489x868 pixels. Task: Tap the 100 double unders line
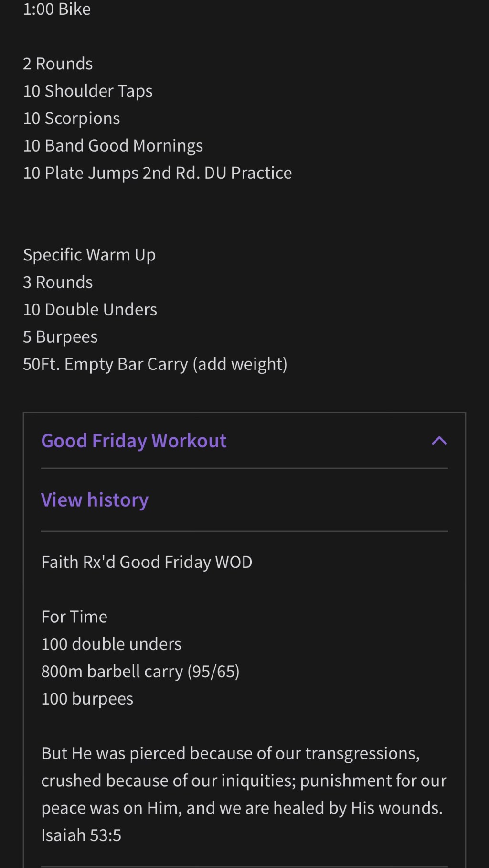(111, 644)
